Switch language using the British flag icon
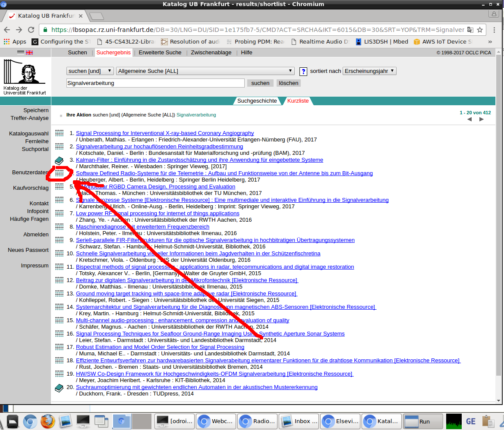Viewport: 504px width, 430px height. (x=29, y=53)
